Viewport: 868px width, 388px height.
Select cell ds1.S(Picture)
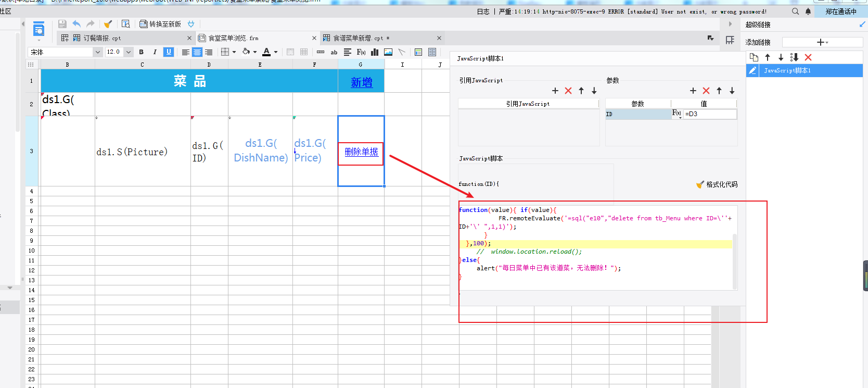[x=143, y=152]
